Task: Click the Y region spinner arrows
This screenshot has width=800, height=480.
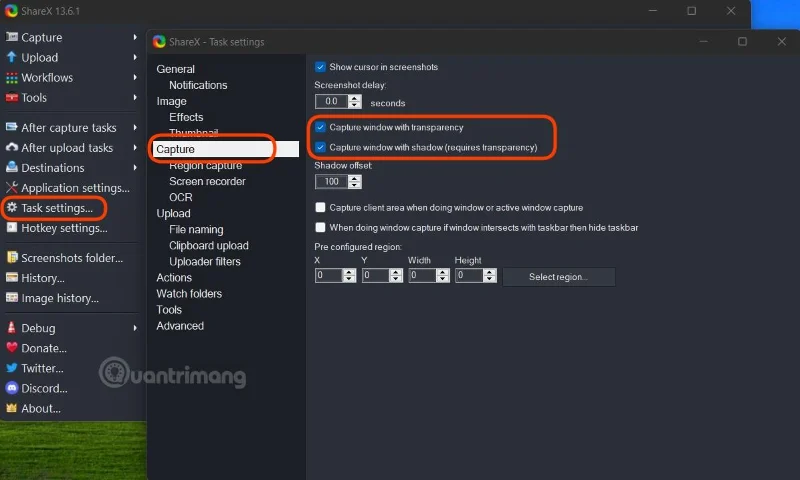Action: click(x=396, y=275)
